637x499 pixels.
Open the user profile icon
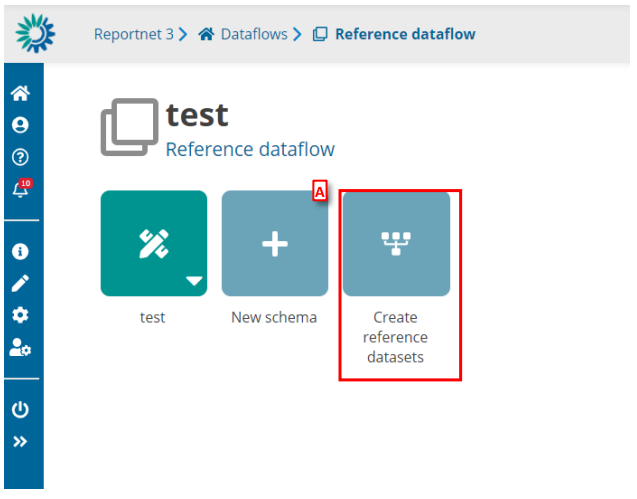20,126
